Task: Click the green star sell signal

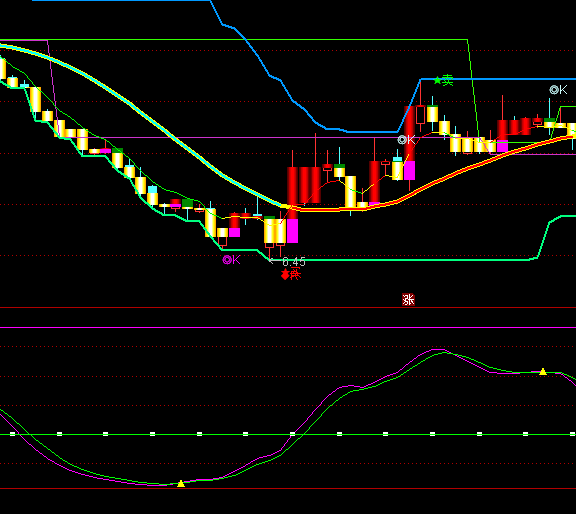Action: (x=443, y=80)
